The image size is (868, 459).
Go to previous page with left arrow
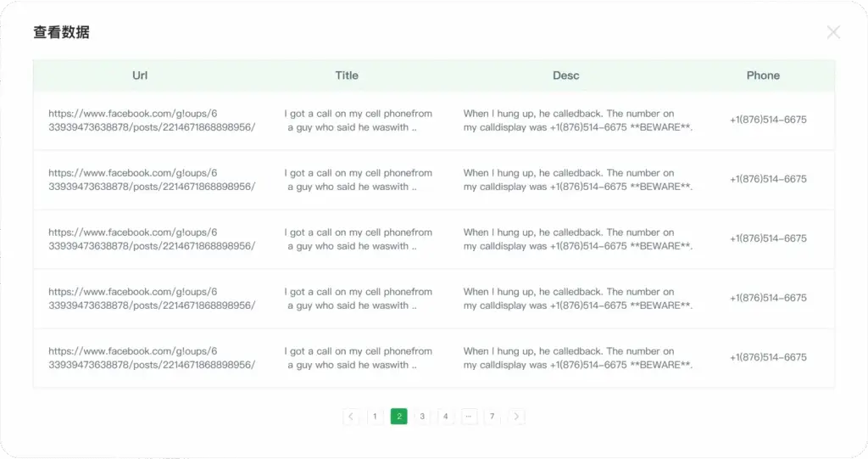(351, 417)
